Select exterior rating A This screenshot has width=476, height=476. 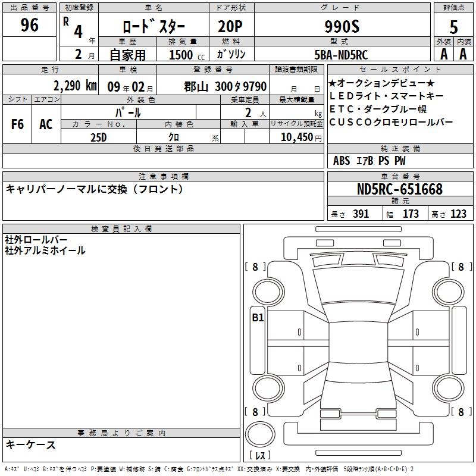444,54
